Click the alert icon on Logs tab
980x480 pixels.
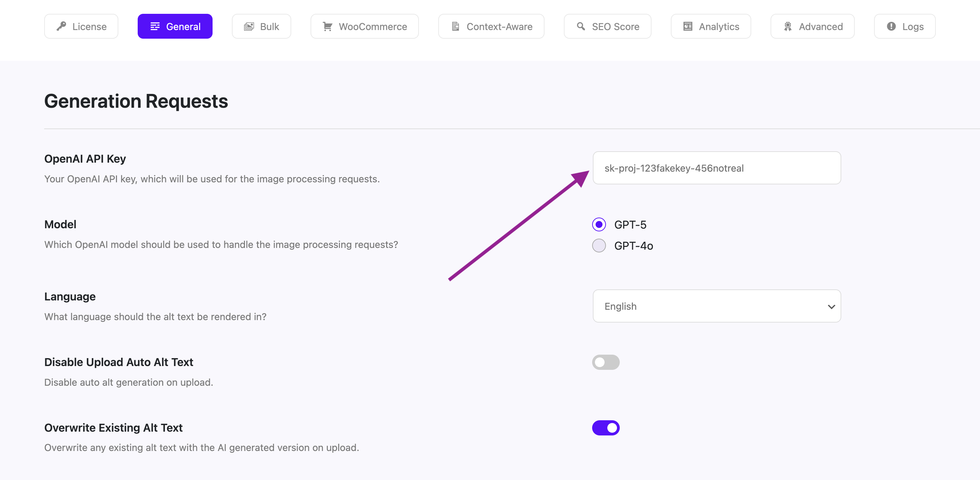[891, 26]
